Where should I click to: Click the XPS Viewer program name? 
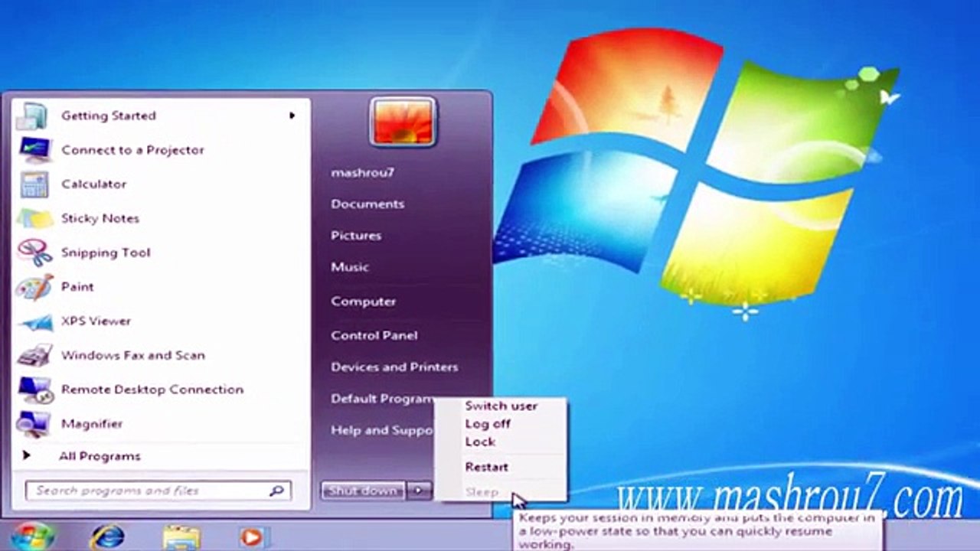coord(96,321)
